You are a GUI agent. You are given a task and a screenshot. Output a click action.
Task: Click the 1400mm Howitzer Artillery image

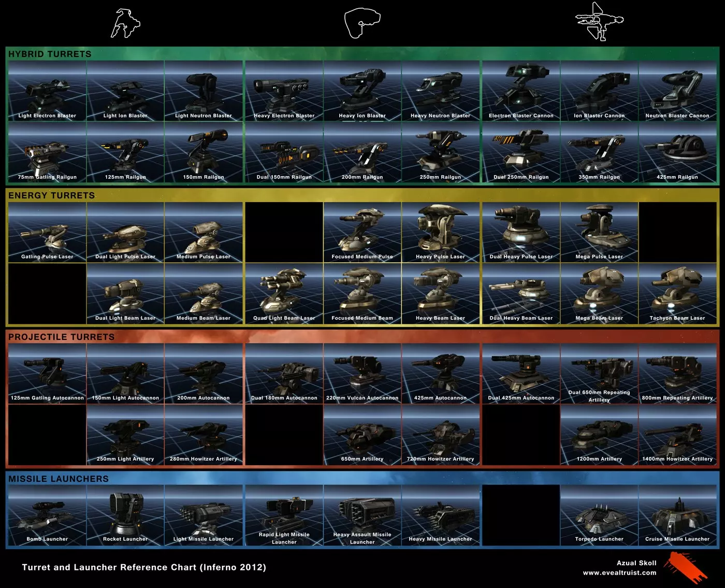pos(677,435)
